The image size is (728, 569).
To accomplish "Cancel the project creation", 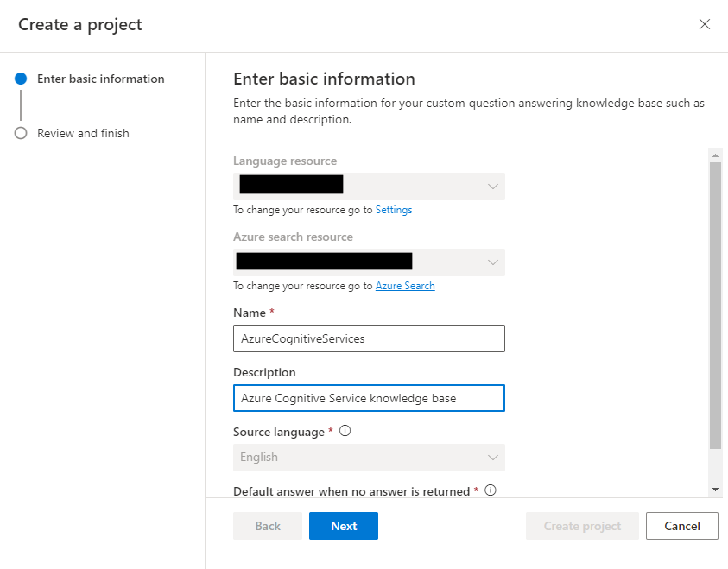I will (682, 526).
